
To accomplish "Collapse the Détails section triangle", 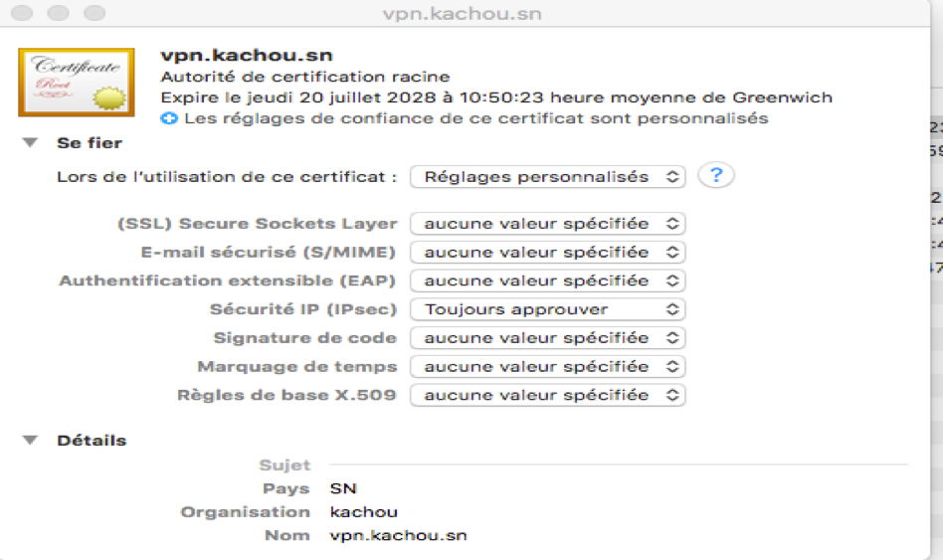I will click(x=30, y=441).
